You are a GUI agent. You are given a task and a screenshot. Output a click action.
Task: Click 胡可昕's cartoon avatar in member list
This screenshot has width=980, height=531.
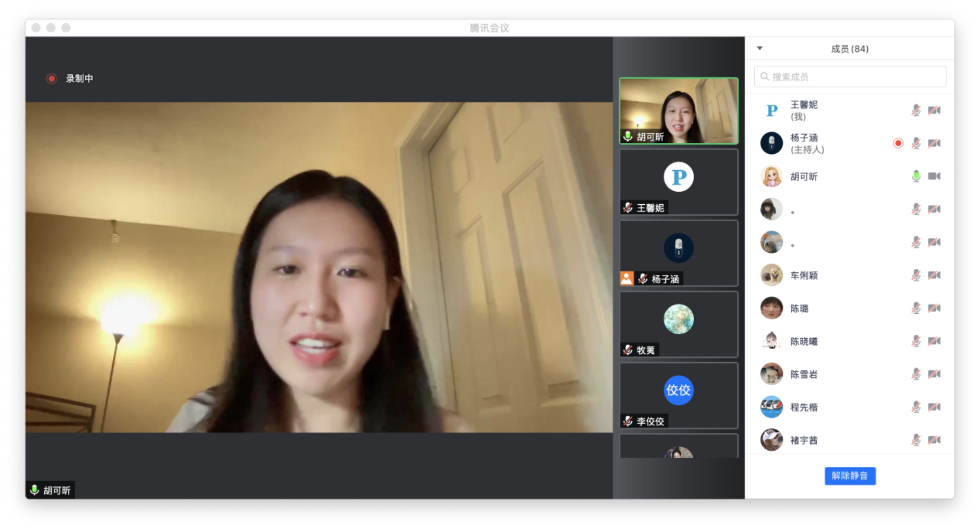tap(771, 176)
